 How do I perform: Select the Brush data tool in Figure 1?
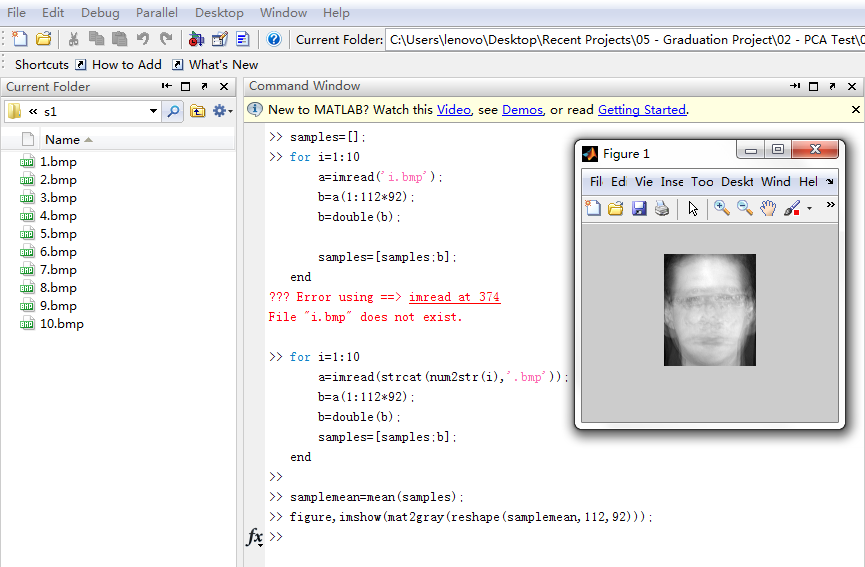coord(792,208)
